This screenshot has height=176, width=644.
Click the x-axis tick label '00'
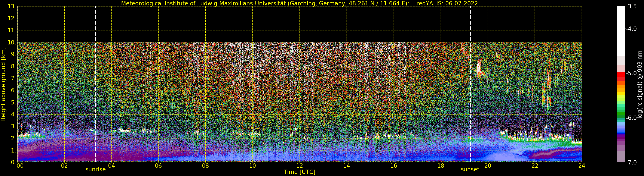click(x=20, y=166)
